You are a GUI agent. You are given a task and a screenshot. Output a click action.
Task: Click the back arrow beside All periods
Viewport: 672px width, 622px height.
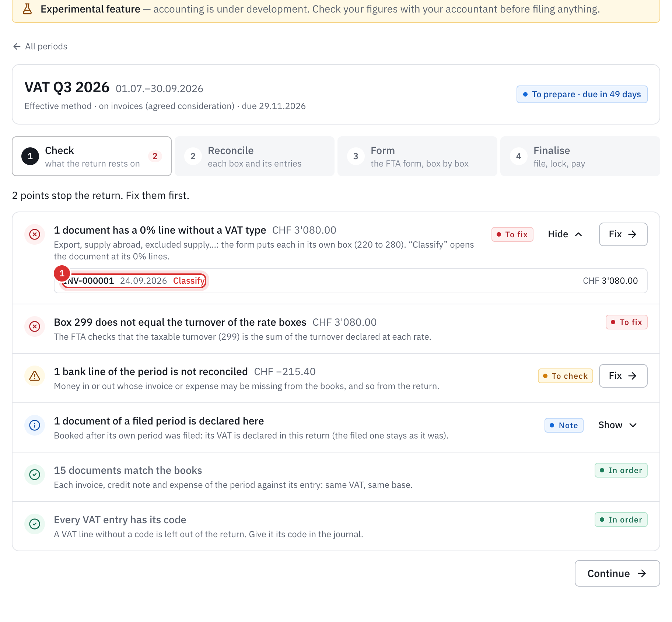[17, 46]
